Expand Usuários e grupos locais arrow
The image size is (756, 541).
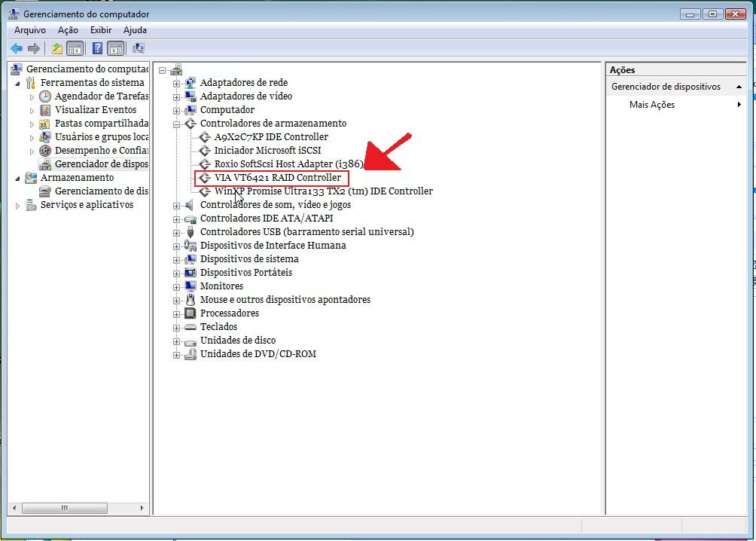(x=32, y=138)
